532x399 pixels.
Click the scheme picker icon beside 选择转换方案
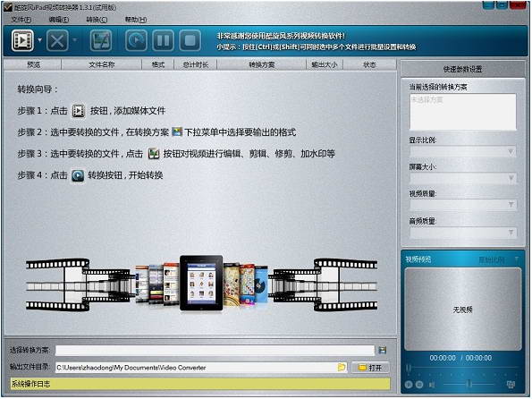383,350
